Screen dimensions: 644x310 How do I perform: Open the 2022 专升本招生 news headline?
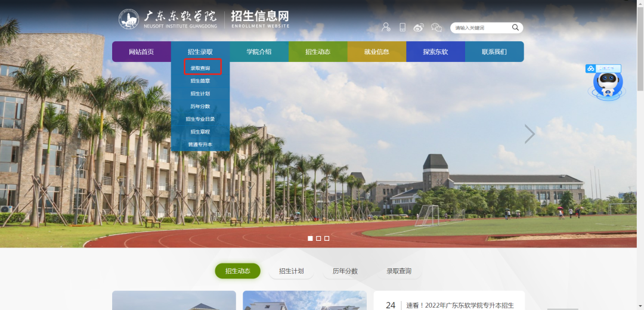[x=459, y=305]
